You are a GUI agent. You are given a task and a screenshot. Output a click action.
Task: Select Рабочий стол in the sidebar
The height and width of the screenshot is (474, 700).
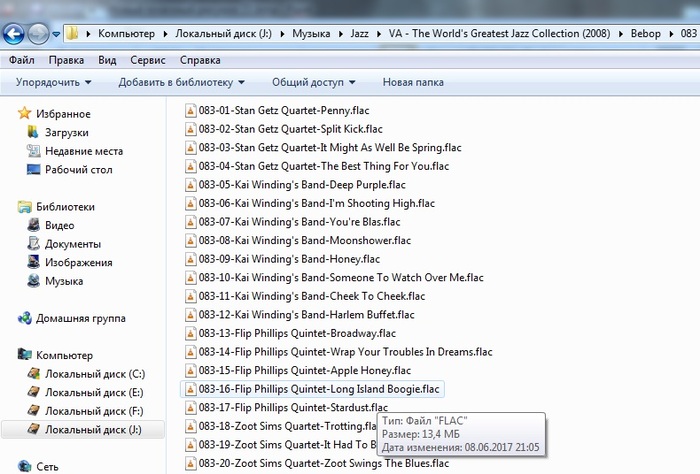pos(78,170)
